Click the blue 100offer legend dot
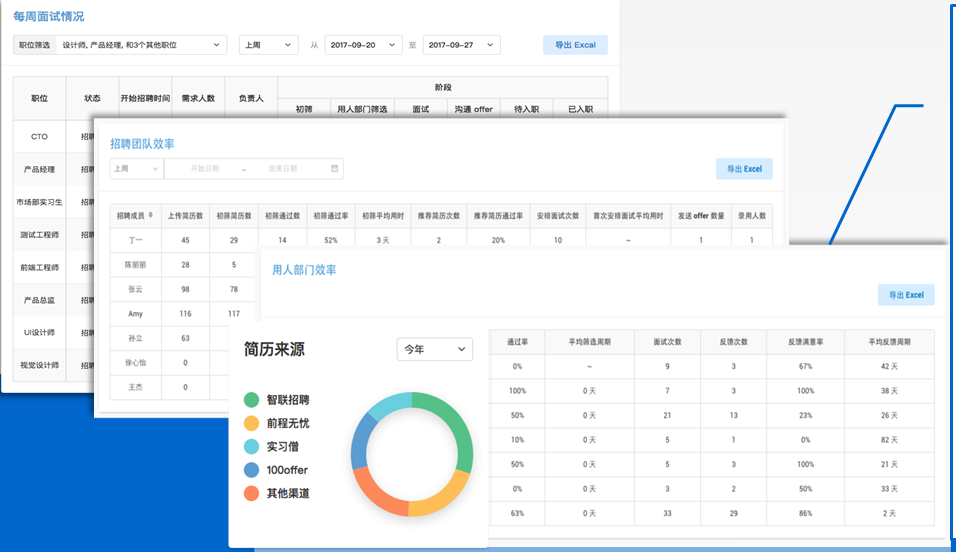The width and height of the screenshot is (956, 552). click(252, 469)
